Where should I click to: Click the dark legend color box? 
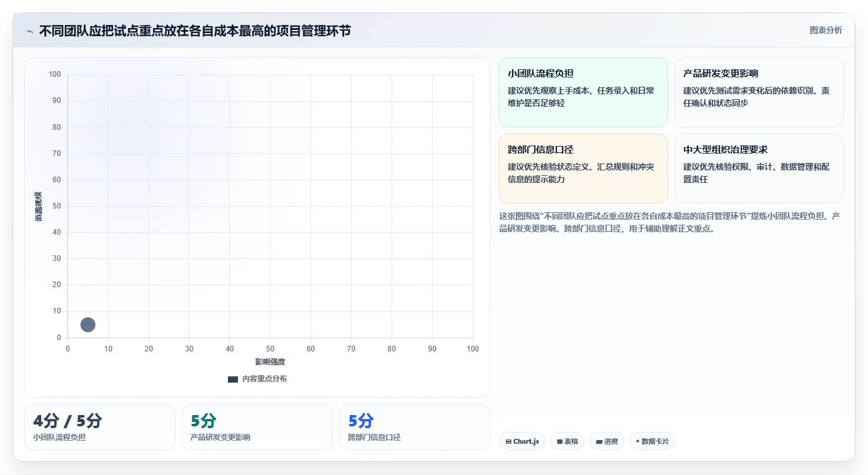[233, 380]
